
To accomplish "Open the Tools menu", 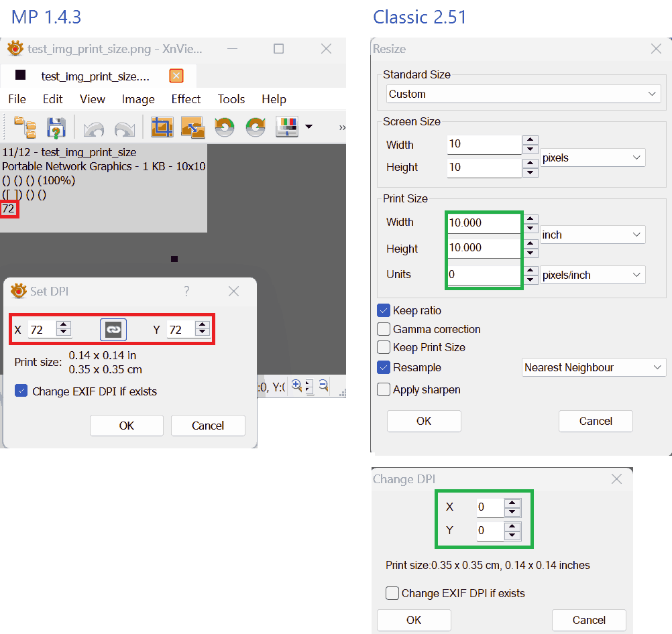I will (231, 99).
